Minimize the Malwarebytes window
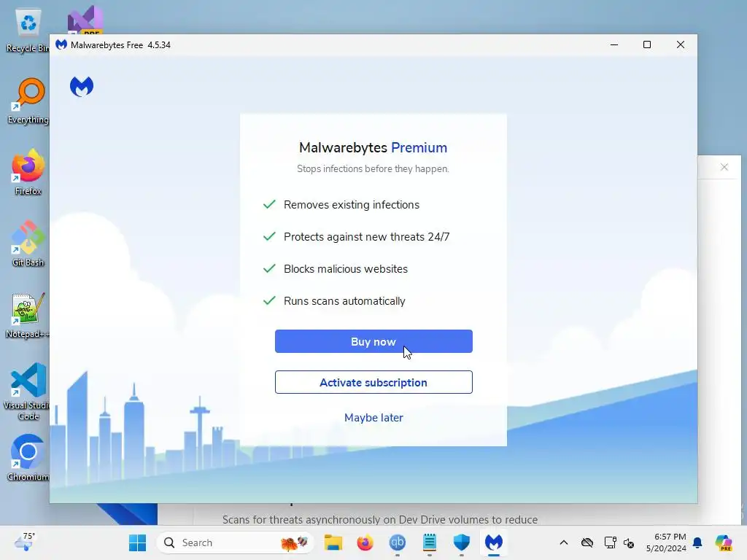747x560 pixels. pos(614,44)
